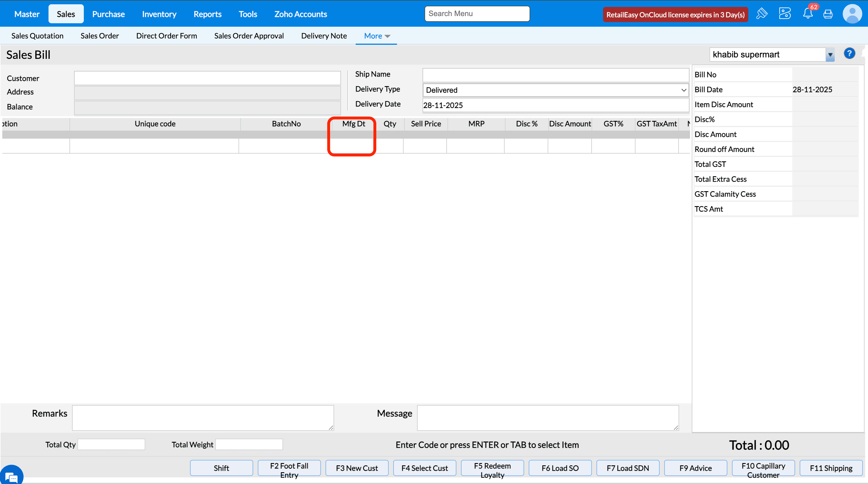Open the settings card icon in header
Image resolution: width=868 pixels, height=484 pixels.
coord(785,14)
